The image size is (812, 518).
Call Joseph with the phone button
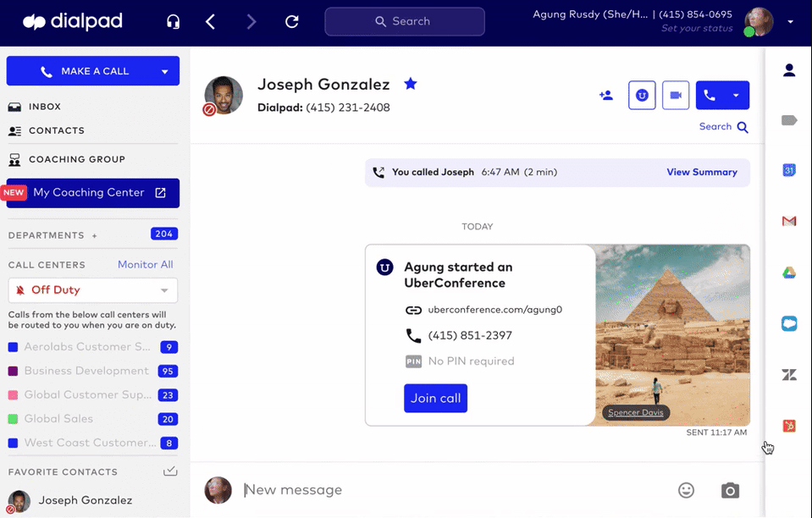709,95
